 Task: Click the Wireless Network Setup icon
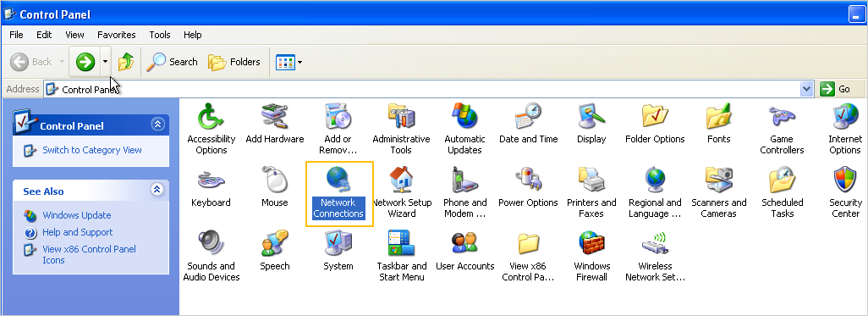tap(656, 243)
